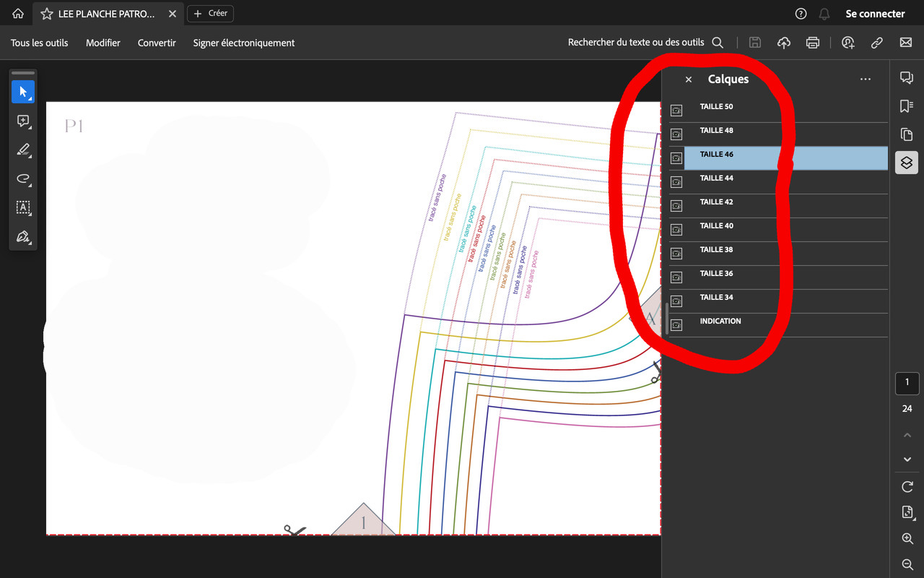Open the Modifier menu
The image size is (924, 578).
(x=103, y=43)
